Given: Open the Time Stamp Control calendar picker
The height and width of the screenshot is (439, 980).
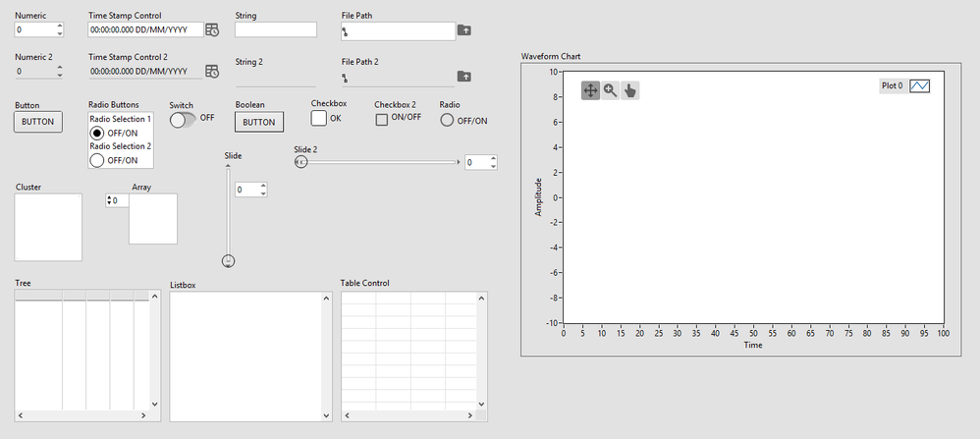Looking at the screenshot, I should pyautogui.click(x=212, y=29).
